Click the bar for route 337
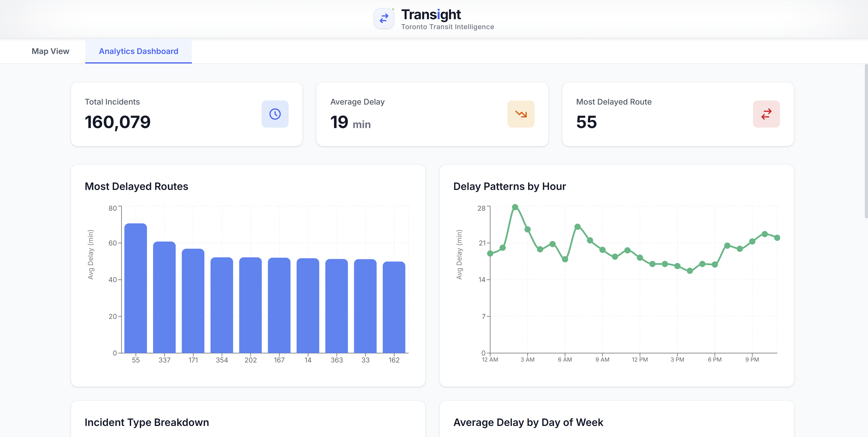 [x=164, y=297]
